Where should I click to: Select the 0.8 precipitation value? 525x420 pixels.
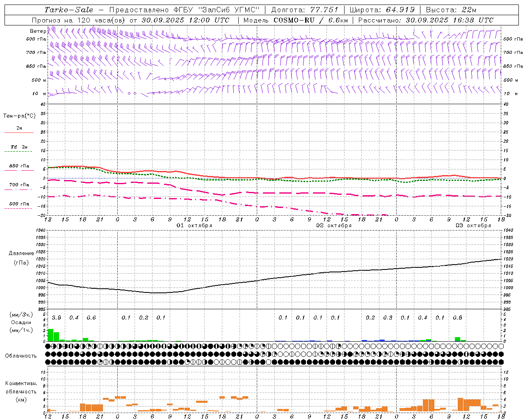pyautogui.click(x=457, y=318)
